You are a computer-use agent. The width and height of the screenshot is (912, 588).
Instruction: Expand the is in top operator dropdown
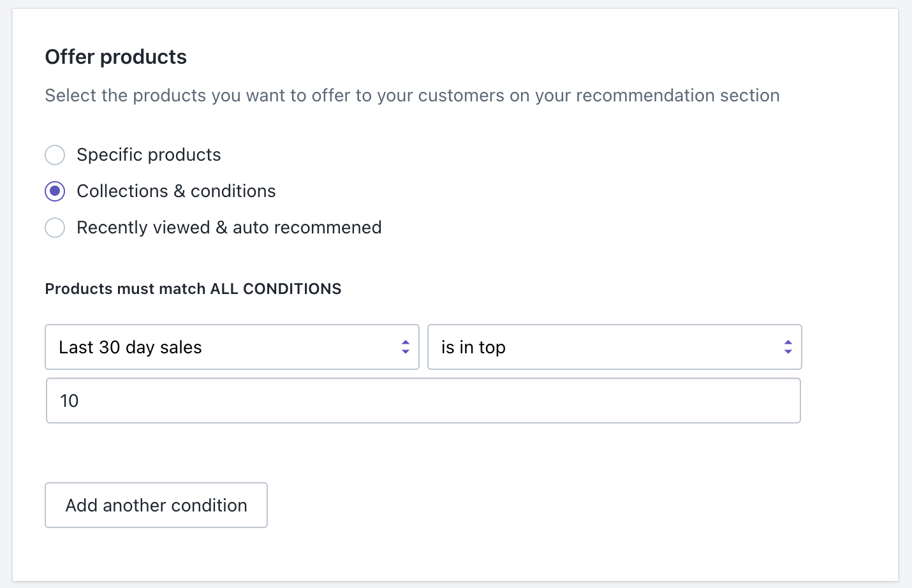[614, 347]
